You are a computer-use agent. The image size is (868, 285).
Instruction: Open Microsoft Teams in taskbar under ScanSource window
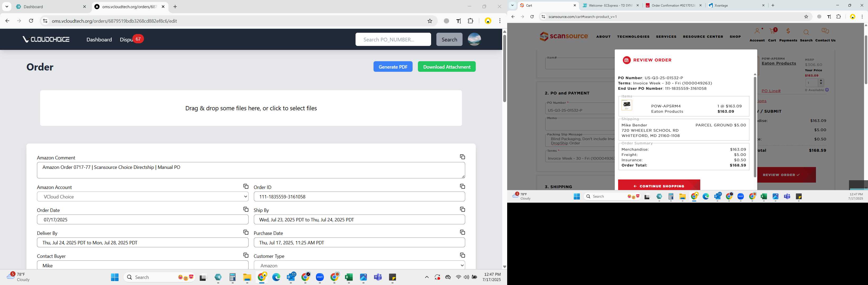[787, 197]
